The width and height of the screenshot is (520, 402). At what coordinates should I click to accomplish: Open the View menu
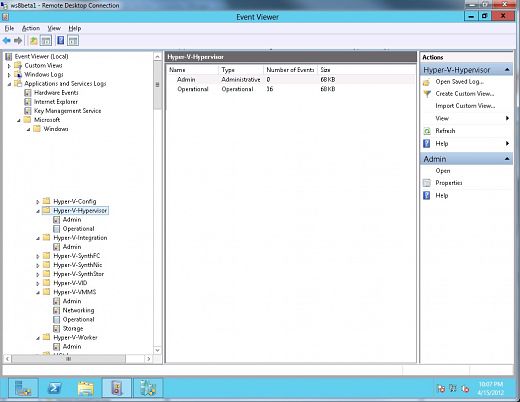54,28
